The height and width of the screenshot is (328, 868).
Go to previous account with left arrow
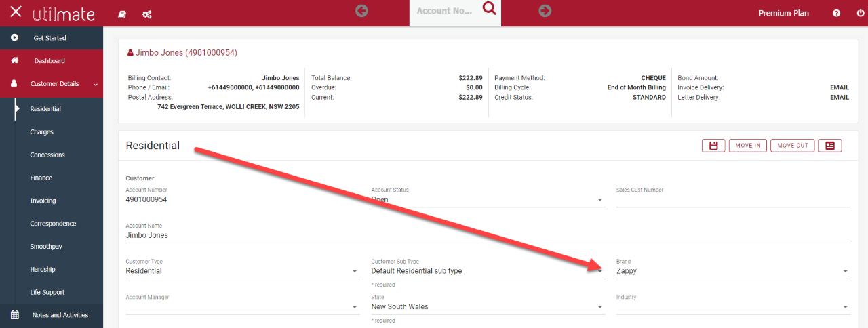coord(361,11)
